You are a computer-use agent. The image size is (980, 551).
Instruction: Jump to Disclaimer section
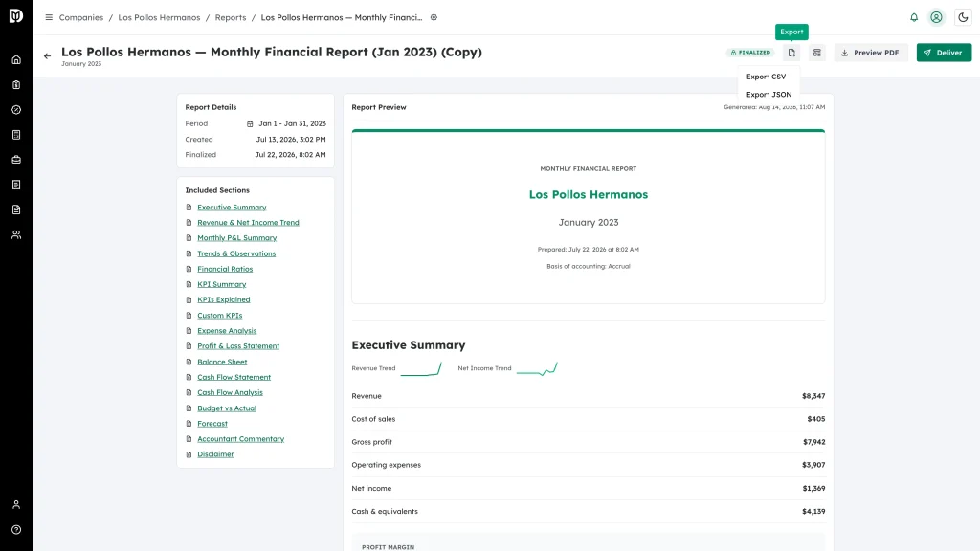215,454
